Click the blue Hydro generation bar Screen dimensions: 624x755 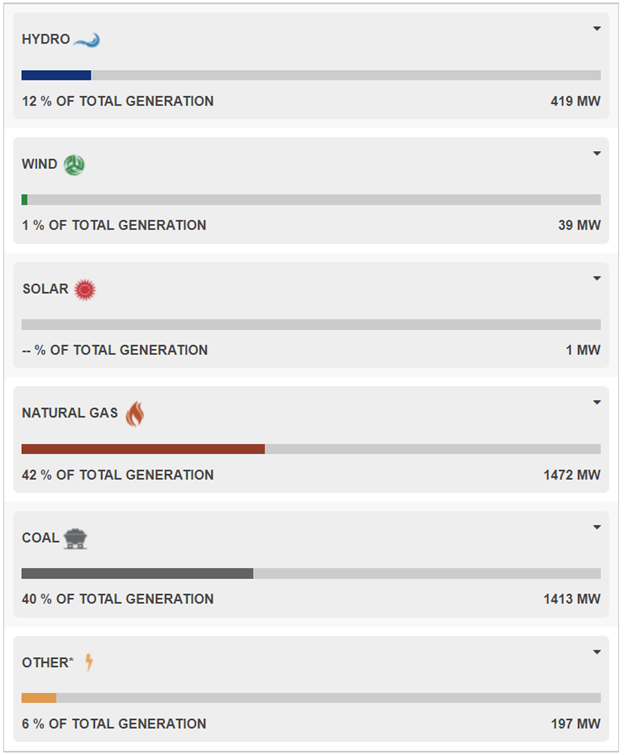56,75
